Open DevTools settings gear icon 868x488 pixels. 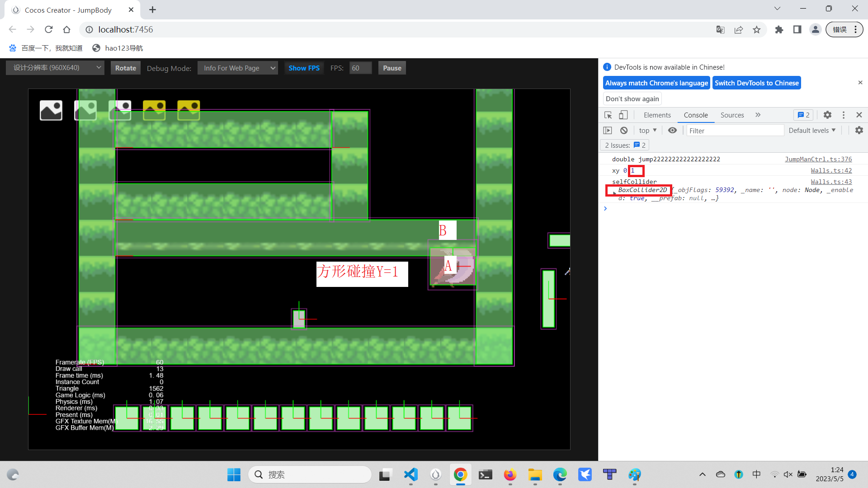[x=827, y=115]
